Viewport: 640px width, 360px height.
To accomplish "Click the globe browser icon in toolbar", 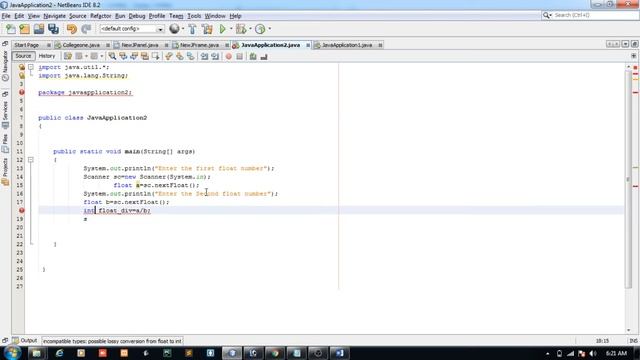I will [174, 29].
